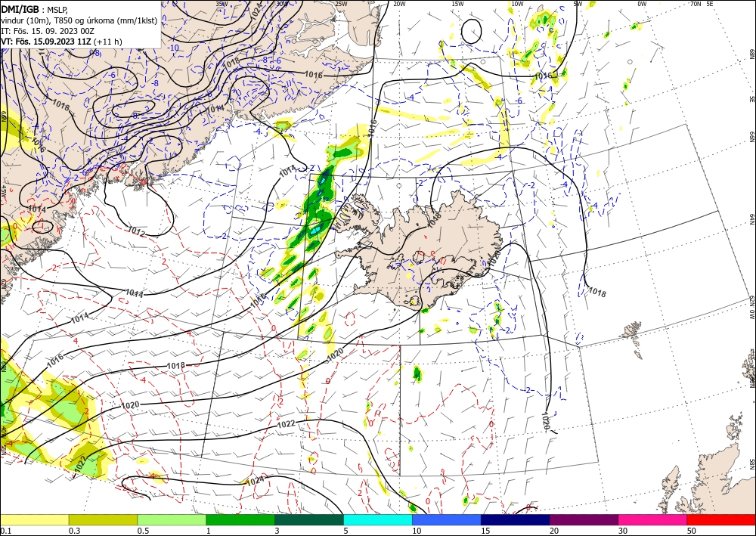Image resolution: width=756 pixels, height=536 pixels.
Task: Click the yellow 0.1–0.3 legend color segment
Action: point(34,520)
